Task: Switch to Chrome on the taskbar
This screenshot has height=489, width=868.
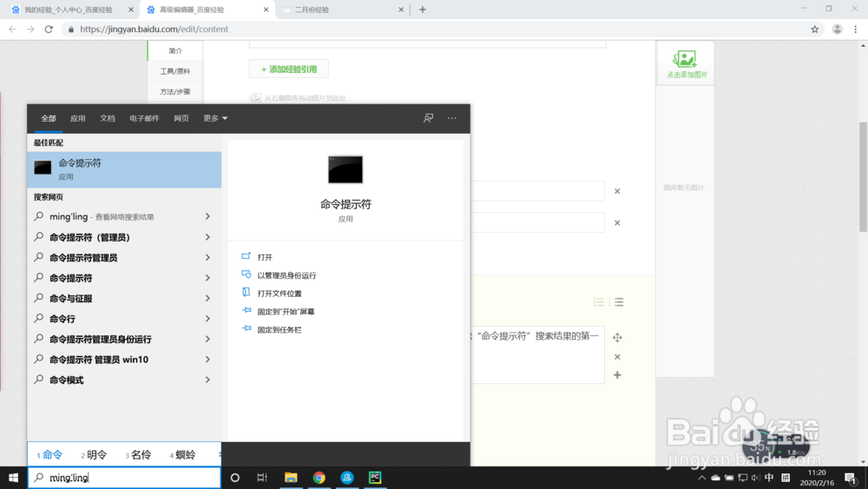Action: tap(319, 478)
